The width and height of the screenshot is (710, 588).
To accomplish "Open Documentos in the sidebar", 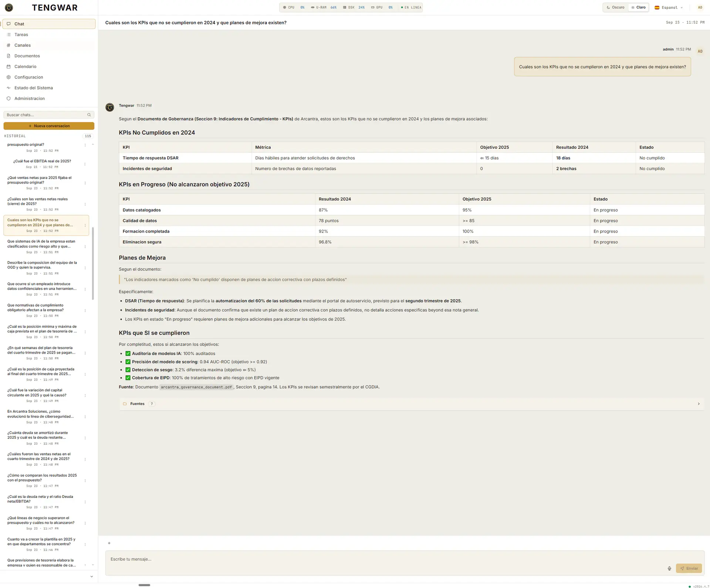I will coord(49,56).
